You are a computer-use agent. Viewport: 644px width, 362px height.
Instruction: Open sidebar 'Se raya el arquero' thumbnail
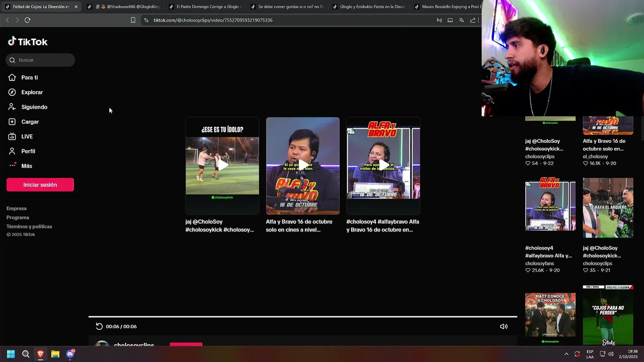click(608, 208)
